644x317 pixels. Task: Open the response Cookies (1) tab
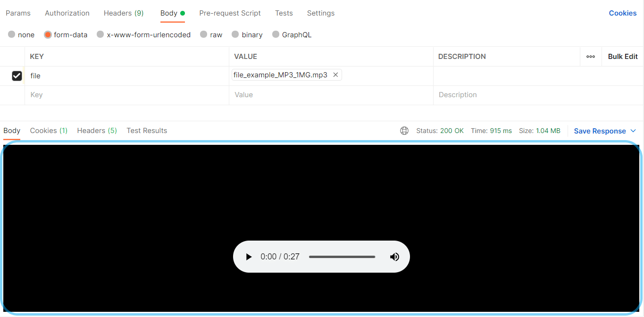[x=49, y=131]
